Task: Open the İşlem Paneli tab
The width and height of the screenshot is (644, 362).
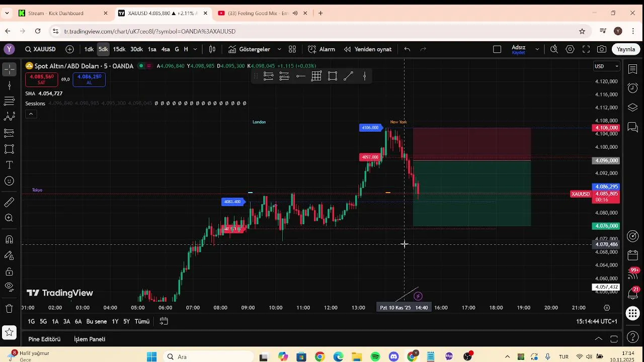Action: pyautogui.click(x=90, y=339)
